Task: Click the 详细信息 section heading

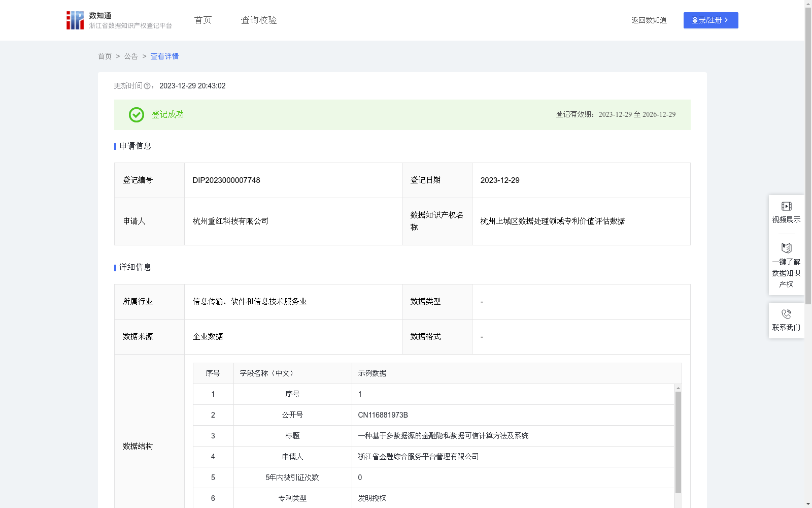Action: coord(136,268)
